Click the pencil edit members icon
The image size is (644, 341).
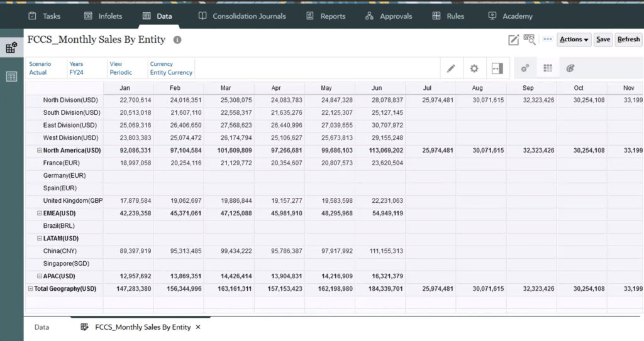(x=451, y=68)
